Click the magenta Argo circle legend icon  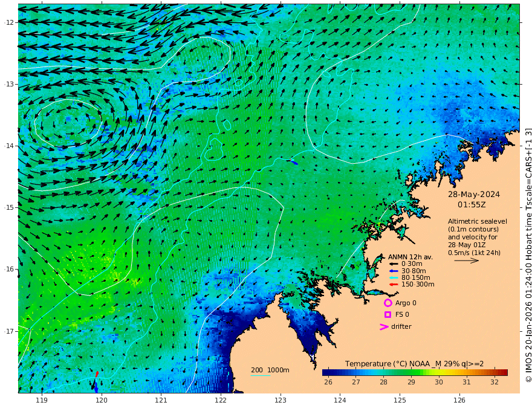[388, 303]
